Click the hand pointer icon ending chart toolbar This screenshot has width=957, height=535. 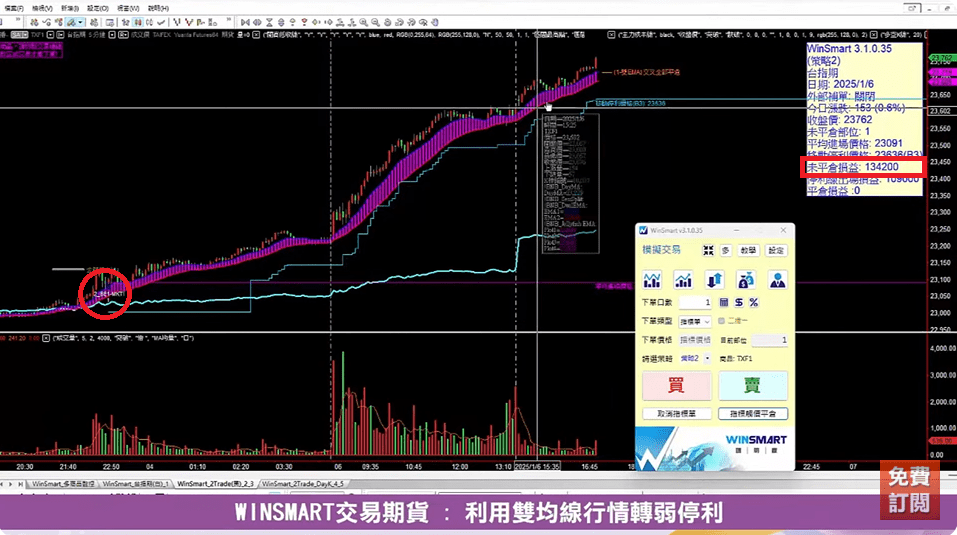click(x=435, y=23)
